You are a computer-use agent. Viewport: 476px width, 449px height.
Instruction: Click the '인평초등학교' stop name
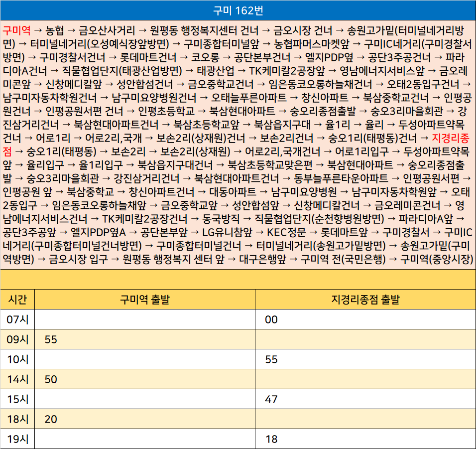pos(166,111)
